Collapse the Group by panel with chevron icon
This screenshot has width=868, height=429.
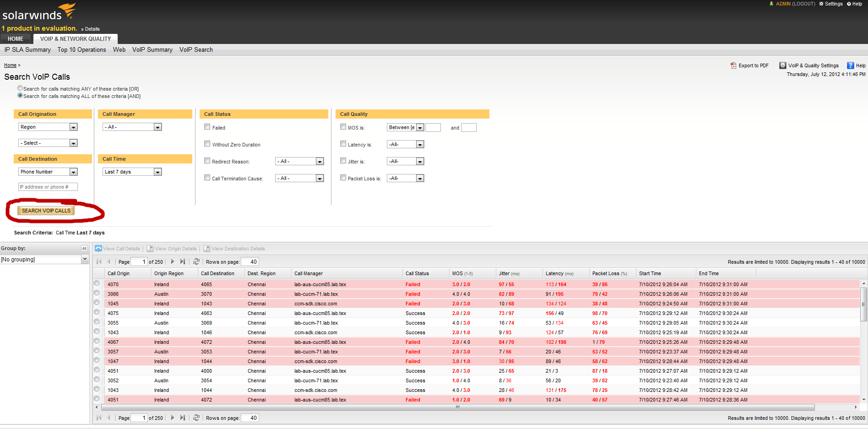pyautogui.click(x=84, y=248)
